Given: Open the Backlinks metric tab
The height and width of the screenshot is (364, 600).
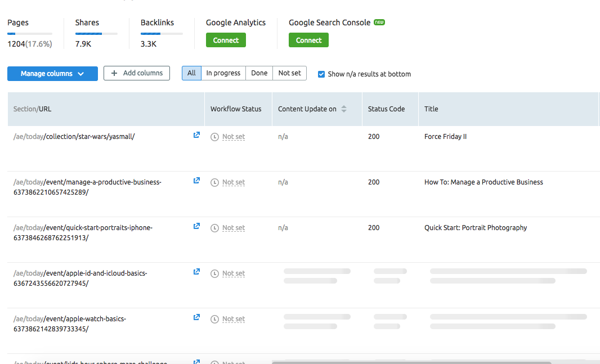Looking at the screenshot, I should coord(157,23).
